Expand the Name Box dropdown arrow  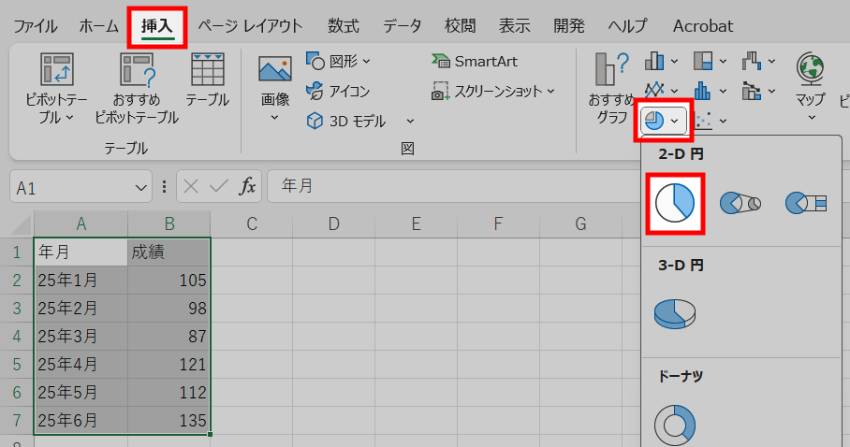coord(141,188)
